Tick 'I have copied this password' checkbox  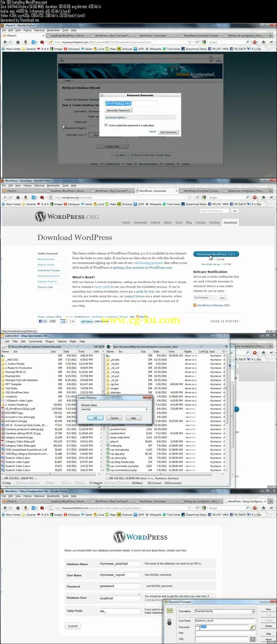106,124
